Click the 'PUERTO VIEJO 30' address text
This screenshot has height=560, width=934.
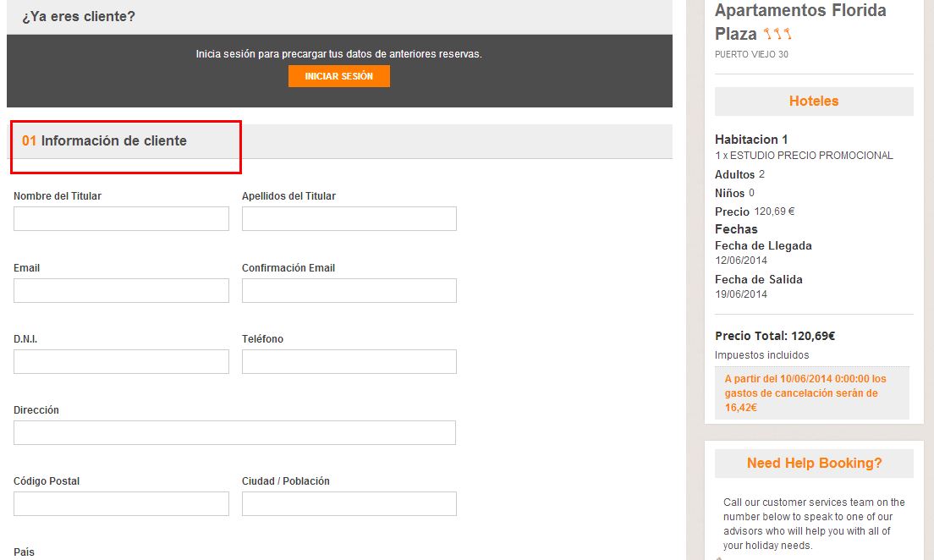pos(751,54)
